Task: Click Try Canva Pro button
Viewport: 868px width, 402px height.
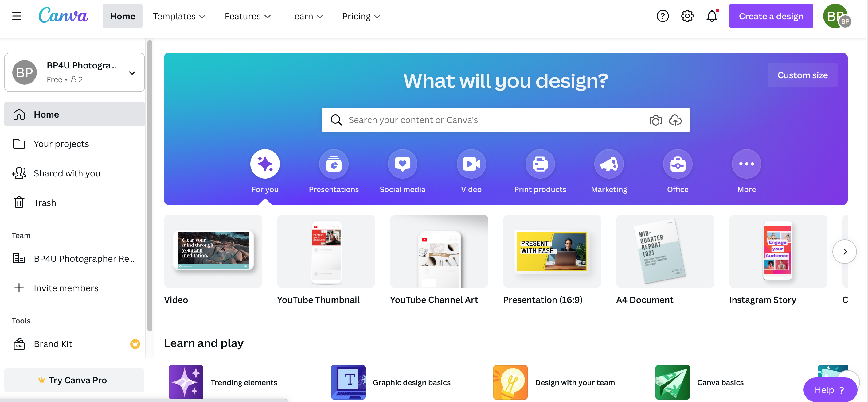Action: pos(74,380)
